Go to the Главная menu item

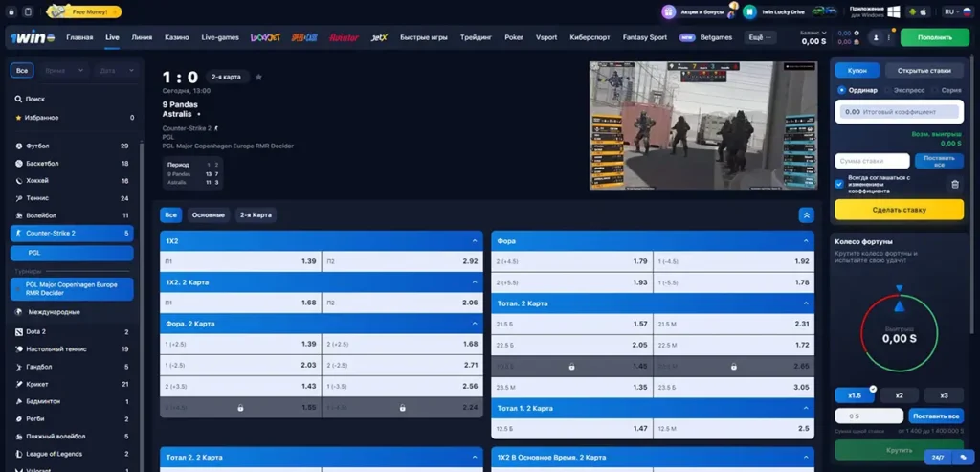pos(79,37)
